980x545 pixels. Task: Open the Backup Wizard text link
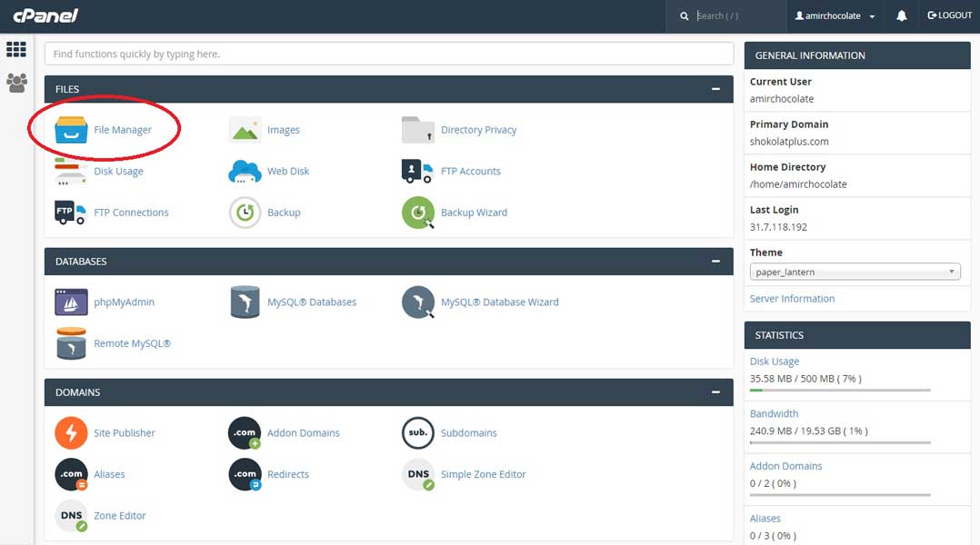(474, 213)
